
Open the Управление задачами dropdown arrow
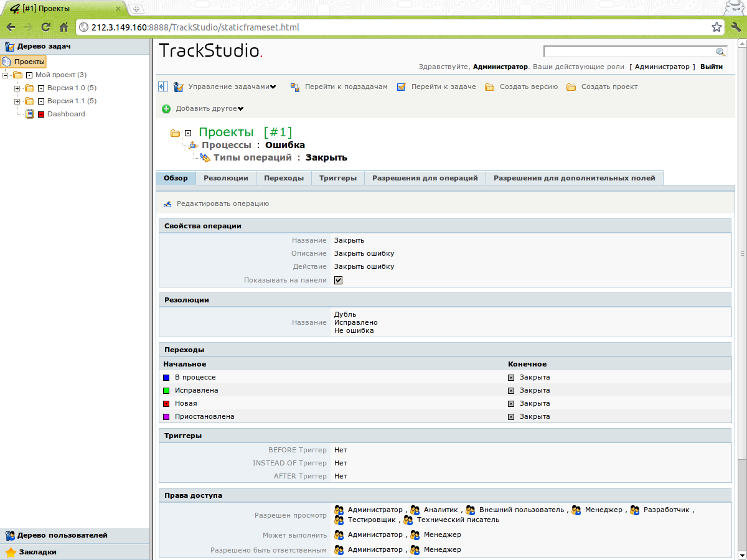tap(273, 87)
